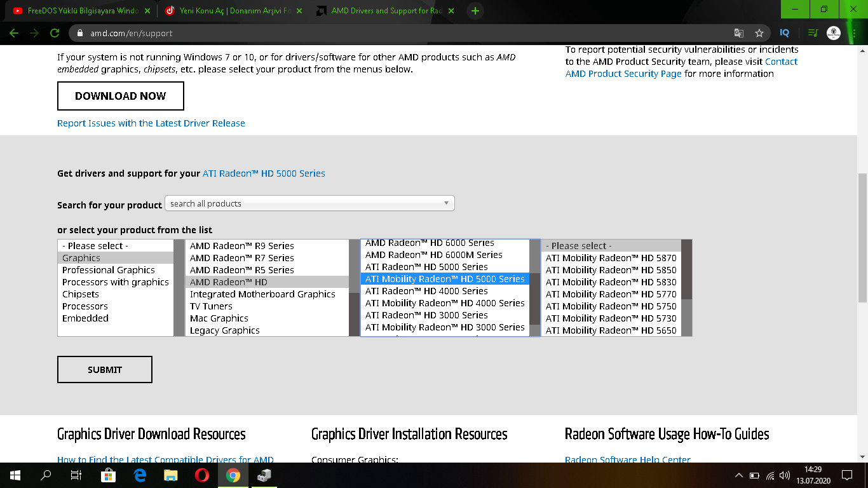Close the FreeDOS Yüklü Bilgisayar tab

[x=147, y=11]
